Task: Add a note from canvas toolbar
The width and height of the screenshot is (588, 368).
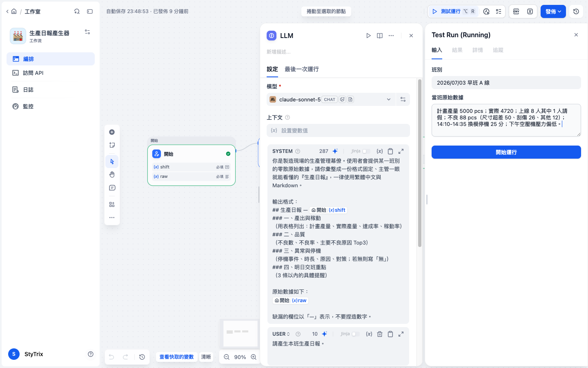Action: pyautogui.click(x=112, y=145)
